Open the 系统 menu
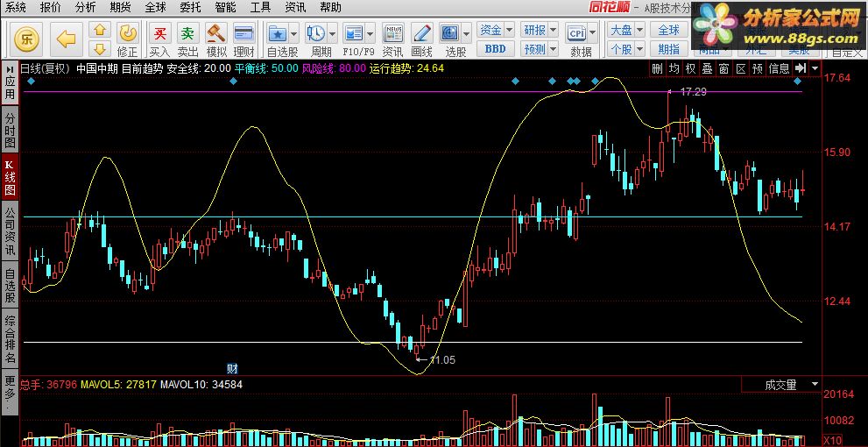868x447 pixels. point(15,7)
